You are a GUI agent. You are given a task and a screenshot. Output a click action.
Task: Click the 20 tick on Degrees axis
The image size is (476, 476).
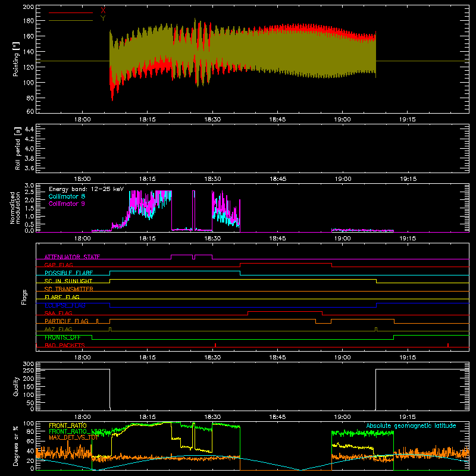[30, 461]
